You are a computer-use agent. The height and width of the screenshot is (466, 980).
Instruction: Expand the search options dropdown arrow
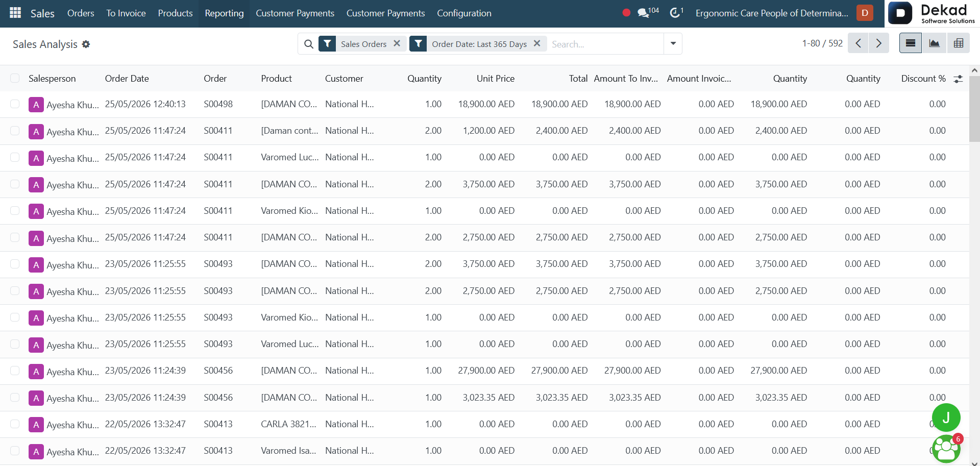[x=673, y=43]
